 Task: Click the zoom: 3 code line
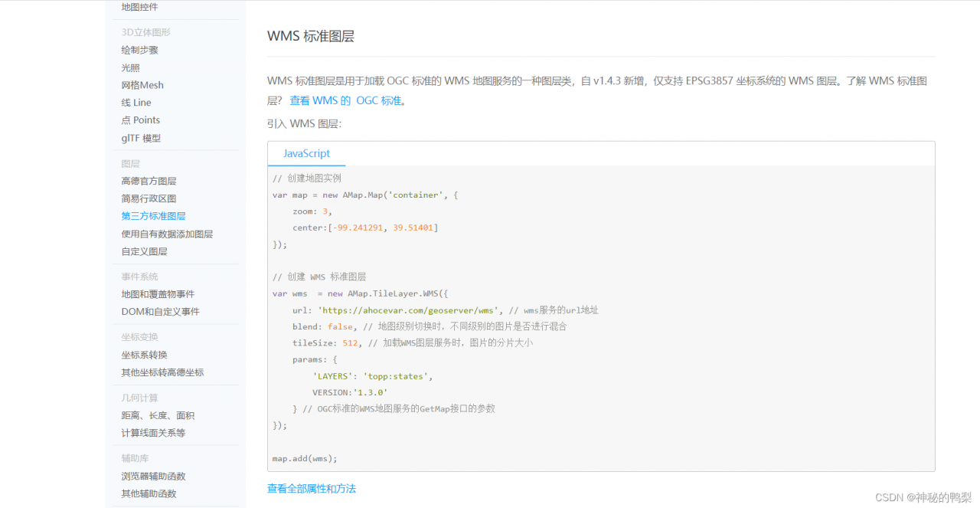point(312,211)
